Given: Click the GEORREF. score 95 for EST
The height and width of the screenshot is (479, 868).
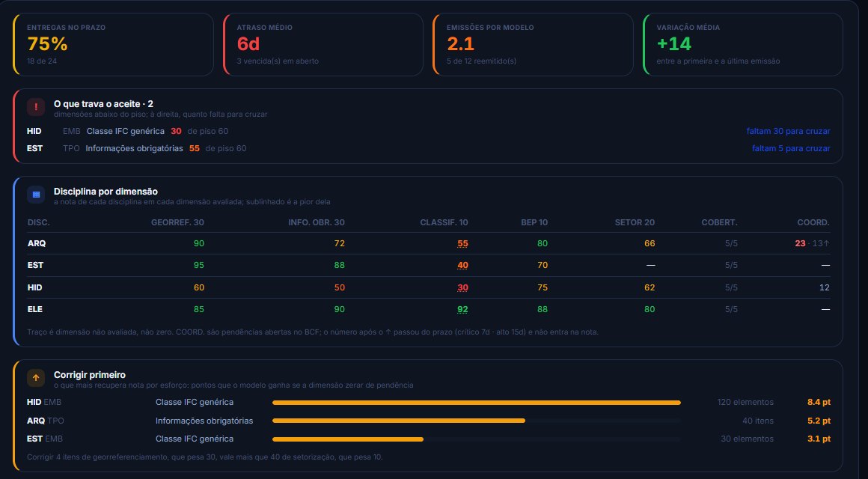Looking at the screenshot, I should coord(199,265).
